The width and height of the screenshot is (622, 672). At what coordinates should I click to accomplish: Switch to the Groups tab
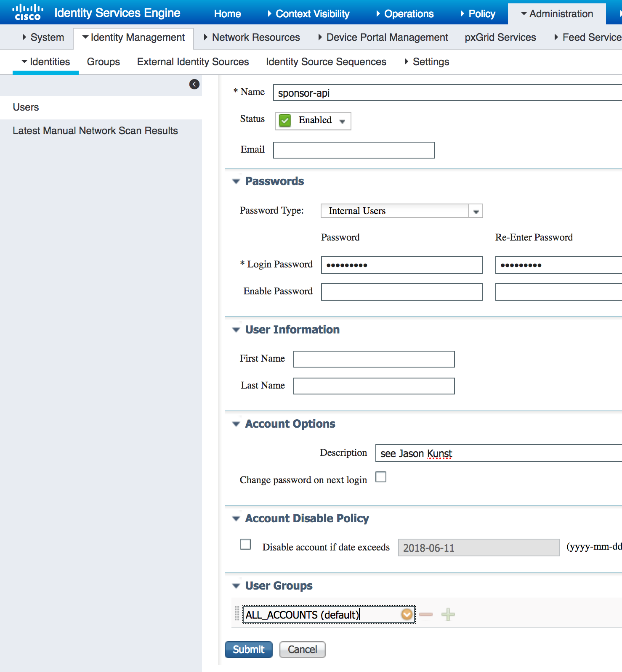click(x=104, y=62)
